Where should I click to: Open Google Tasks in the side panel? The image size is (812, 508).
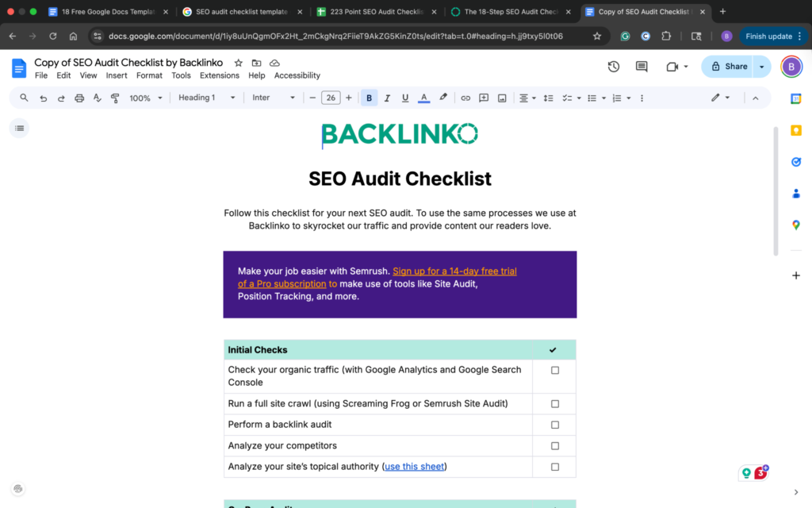pyautogui.click(x=796, y=161)
